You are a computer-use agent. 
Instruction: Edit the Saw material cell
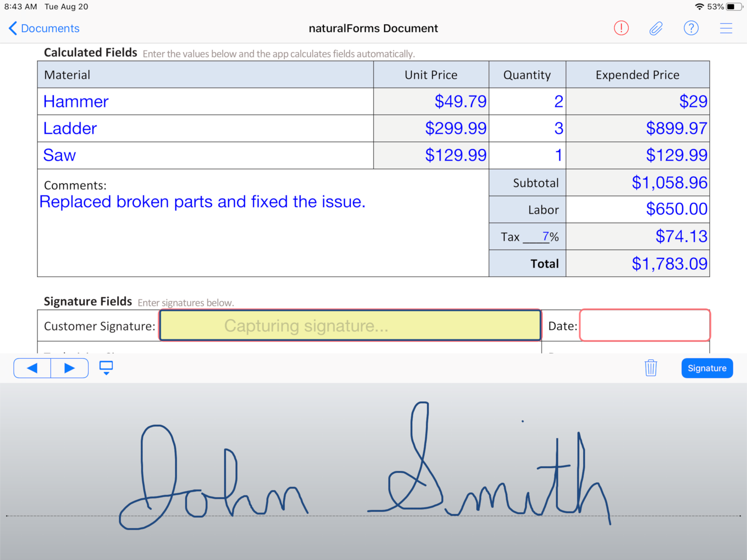[x=205, y=155]
